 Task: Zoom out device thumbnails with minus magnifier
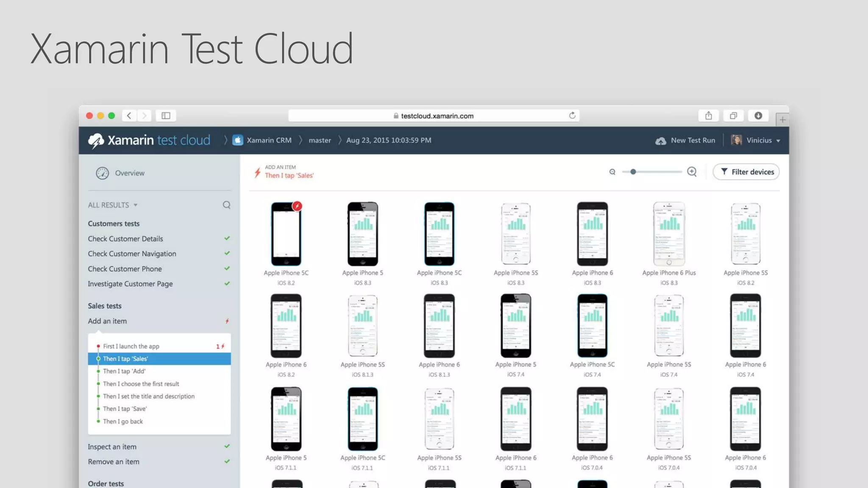(x=612, y=172)
